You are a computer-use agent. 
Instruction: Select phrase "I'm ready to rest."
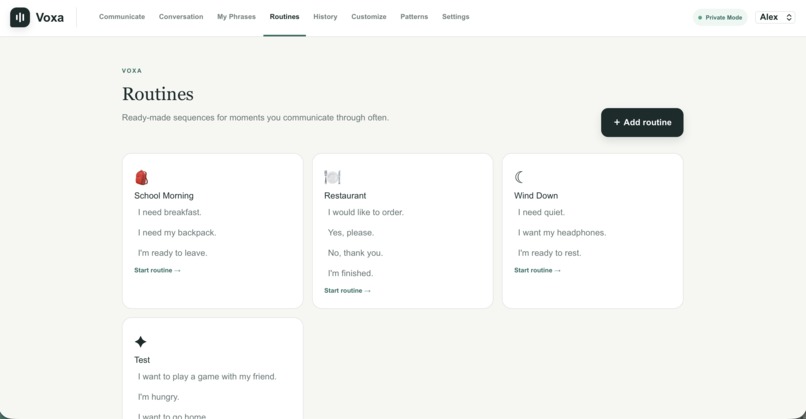click(549, 253)
